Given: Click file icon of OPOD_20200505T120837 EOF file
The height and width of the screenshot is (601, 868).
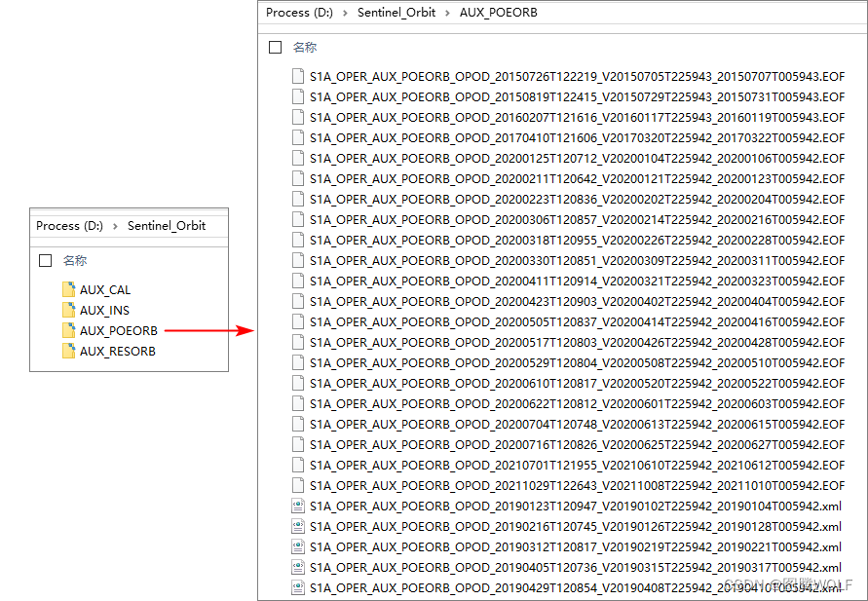Looking at the screenshot, I should pos(298,322).
